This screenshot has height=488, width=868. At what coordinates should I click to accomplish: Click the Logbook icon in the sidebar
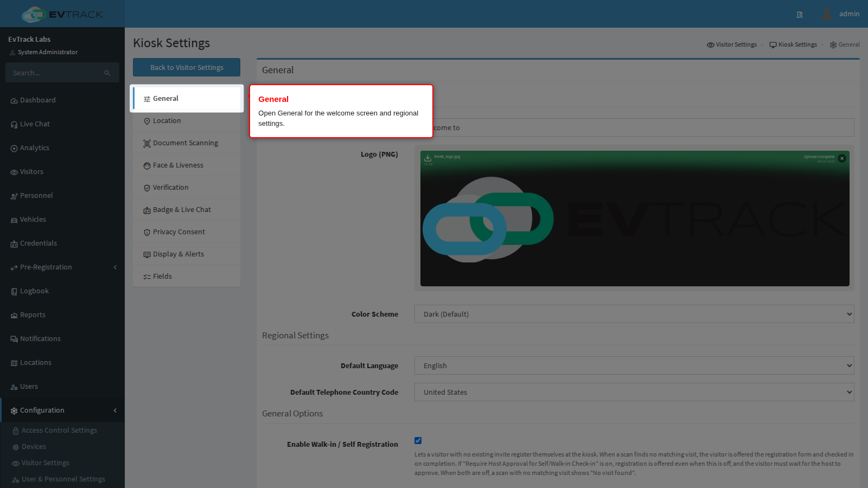[14, 292]
